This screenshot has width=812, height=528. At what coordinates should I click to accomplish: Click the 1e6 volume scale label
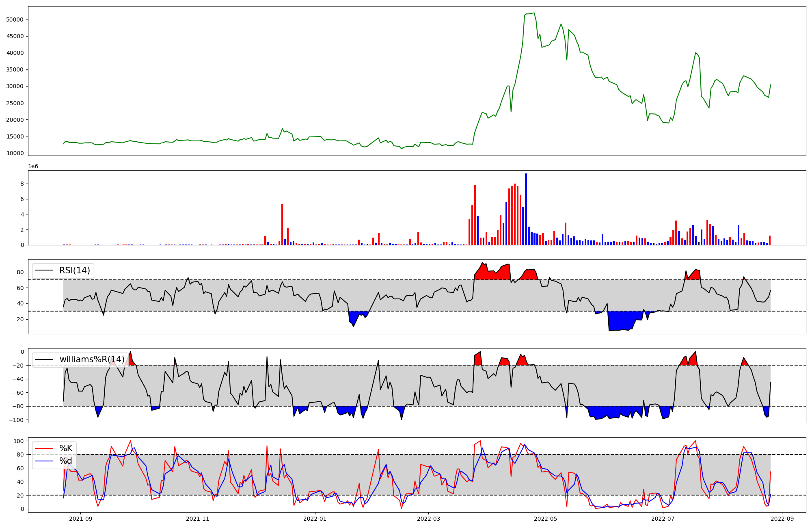click(33, 167)
